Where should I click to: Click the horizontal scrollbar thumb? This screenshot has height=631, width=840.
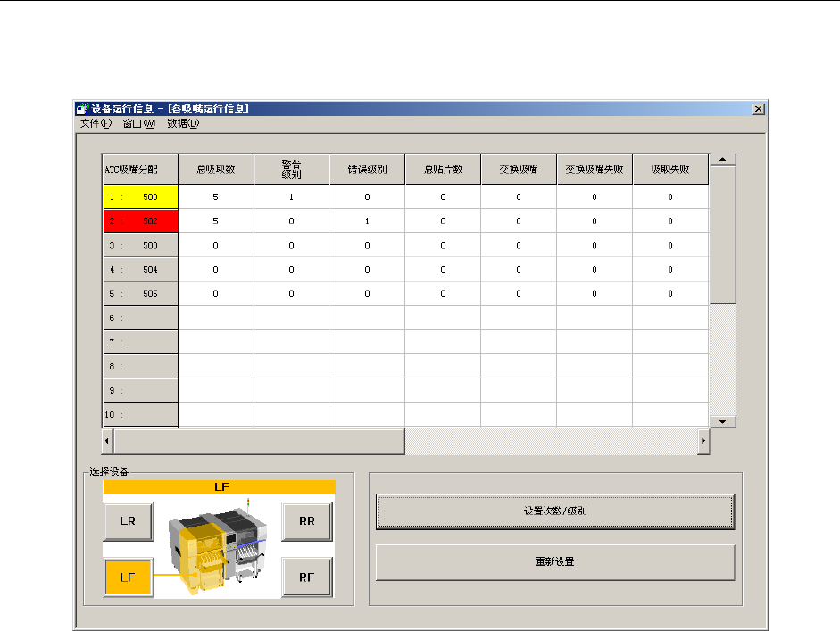click(259, 441)
